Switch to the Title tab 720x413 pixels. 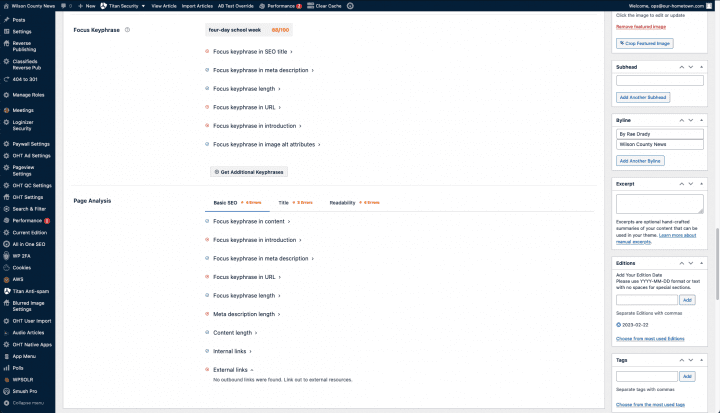[295, 203]
